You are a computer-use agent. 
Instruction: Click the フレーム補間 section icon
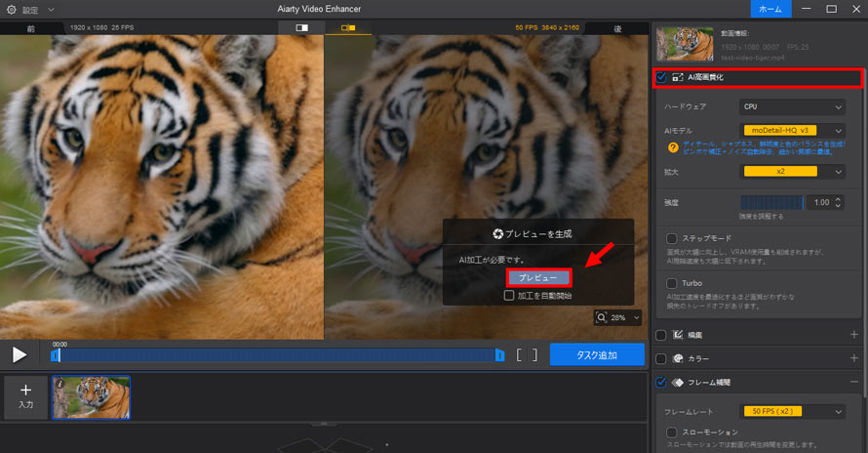click(x=678, y=382)
